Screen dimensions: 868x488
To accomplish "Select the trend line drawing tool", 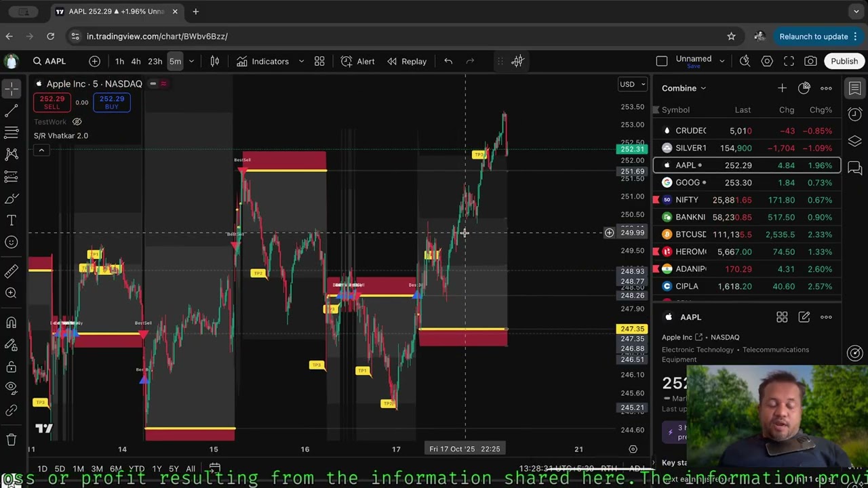I will [x=12, y=110].
